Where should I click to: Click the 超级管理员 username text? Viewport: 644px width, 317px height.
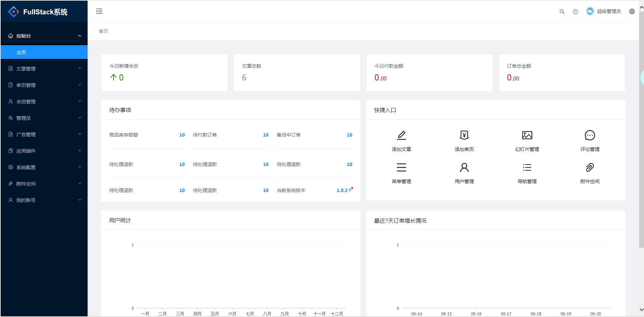tap(609, 11)
